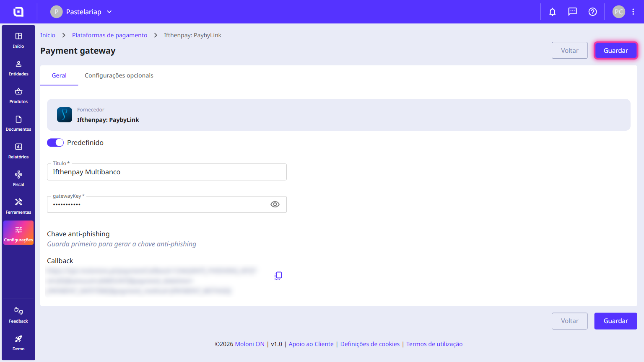This screenshot has height=362, width=644.
Task: Open the Pastelariap company dropdown
Action: [81, 12]
